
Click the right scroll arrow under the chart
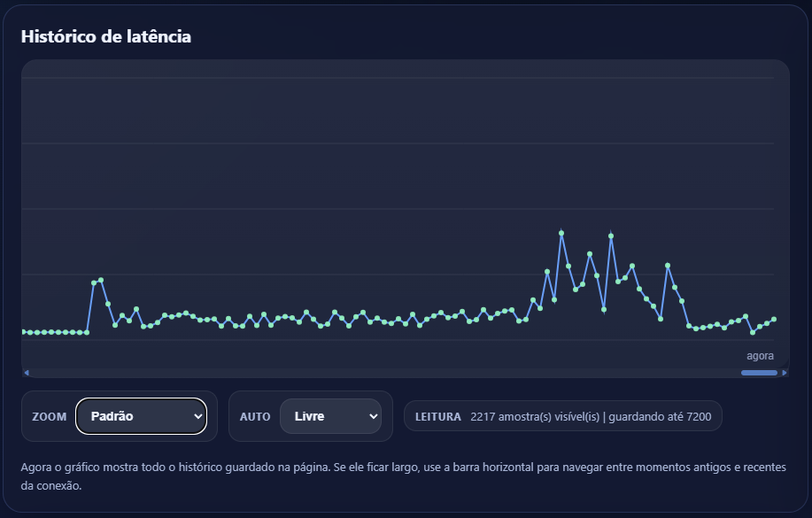point(784,373)
